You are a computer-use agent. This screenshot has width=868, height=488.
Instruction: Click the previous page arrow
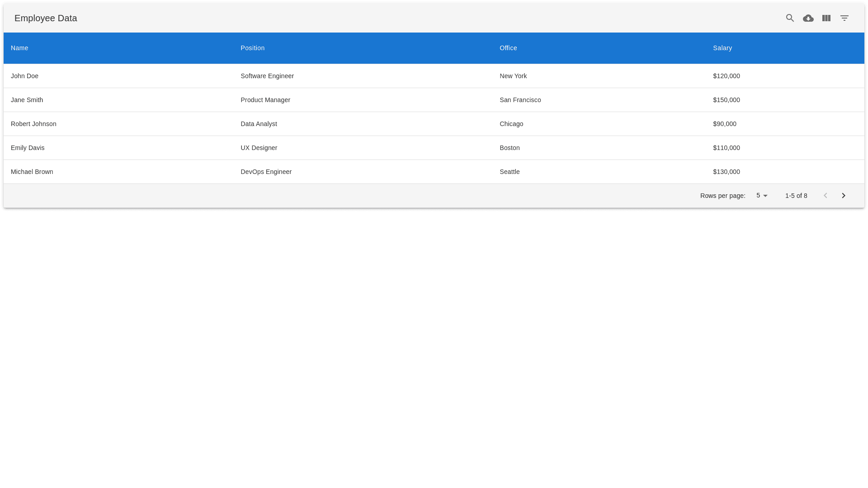(825, 196)
